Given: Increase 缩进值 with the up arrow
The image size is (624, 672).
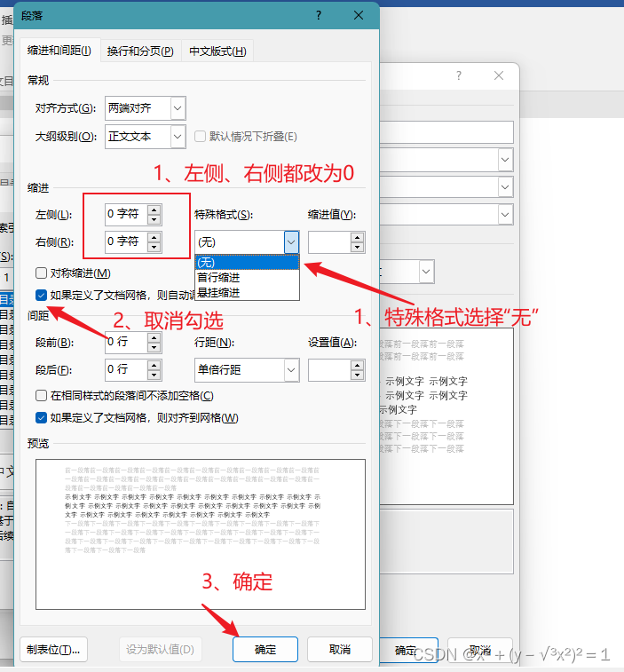Looking at the screenshot, I should (x=357, y=237).
